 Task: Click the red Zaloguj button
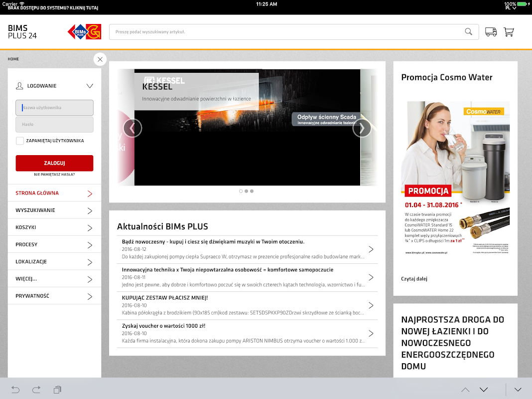click(54, 163)
